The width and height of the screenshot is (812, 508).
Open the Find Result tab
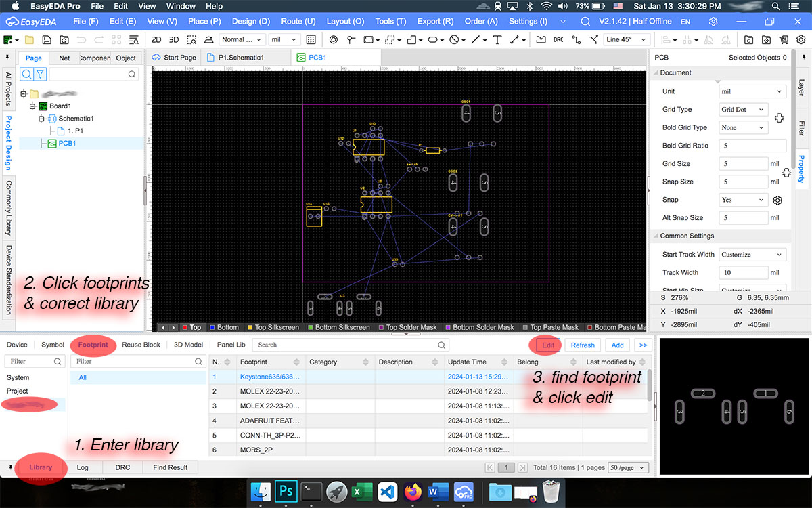170,467
